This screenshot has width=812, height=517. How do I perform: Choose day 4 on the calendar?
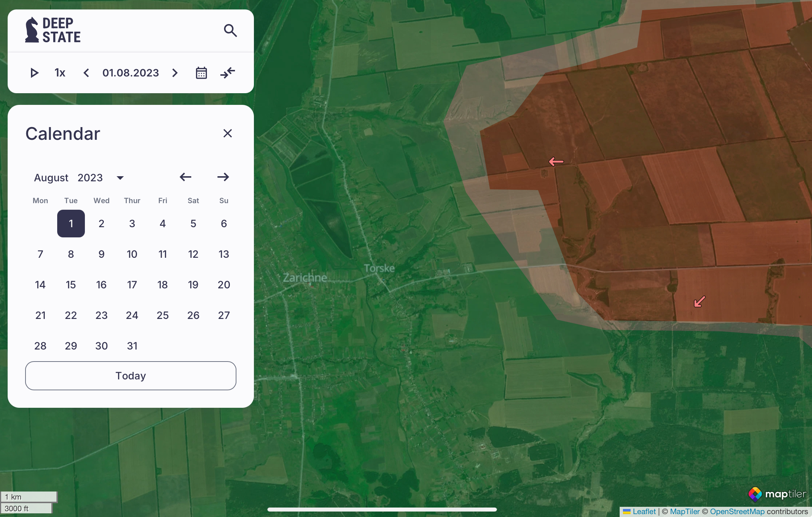[163, 224]
